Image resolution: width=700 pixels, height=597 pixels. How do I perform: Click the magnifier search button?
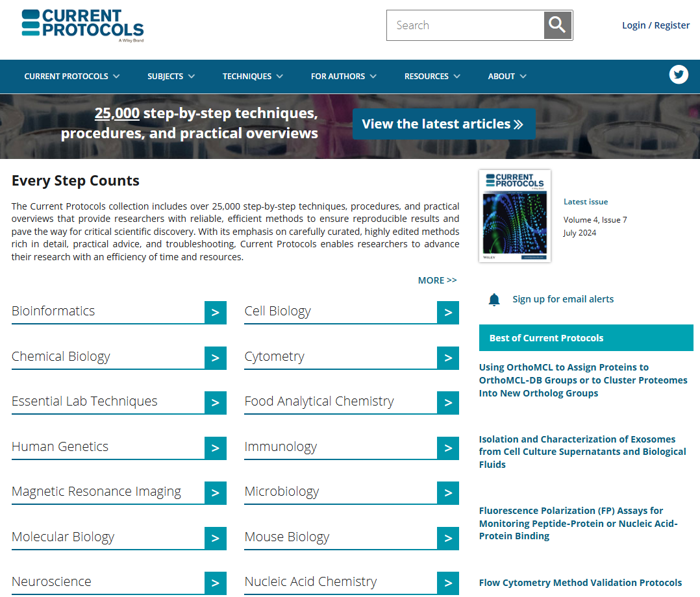[558, 25]
